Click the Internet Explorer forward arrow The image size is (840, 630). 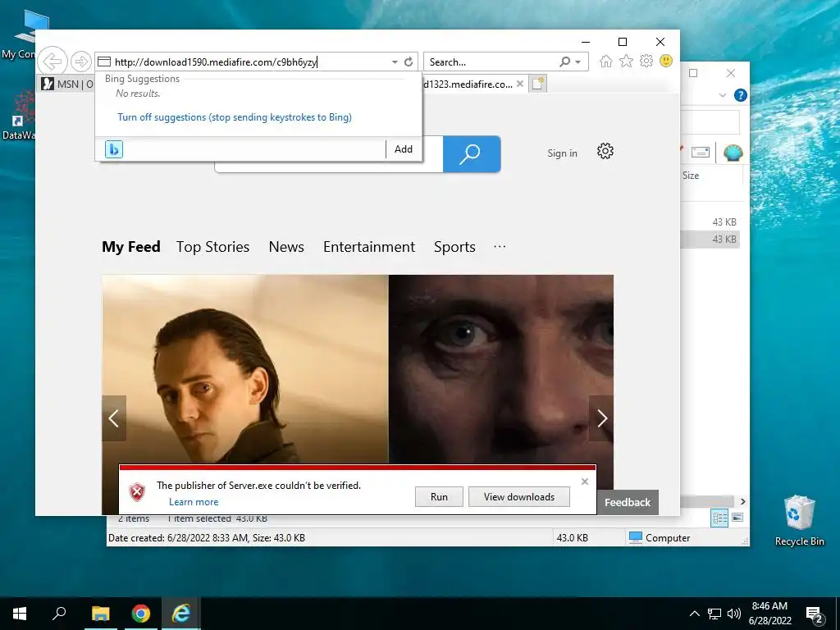coord(81,62)
